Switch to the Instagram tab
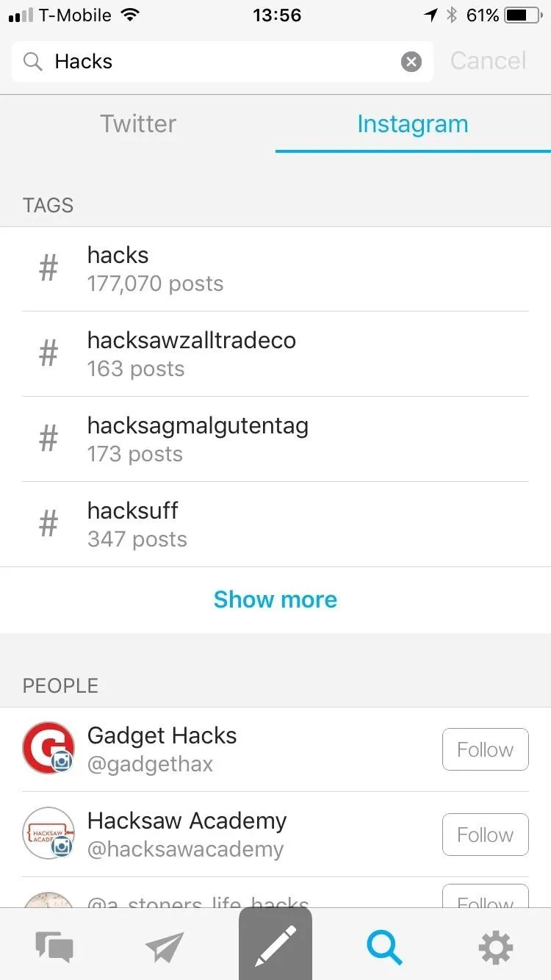The width and height of the screenshot is (551, 980). (413, 123)
